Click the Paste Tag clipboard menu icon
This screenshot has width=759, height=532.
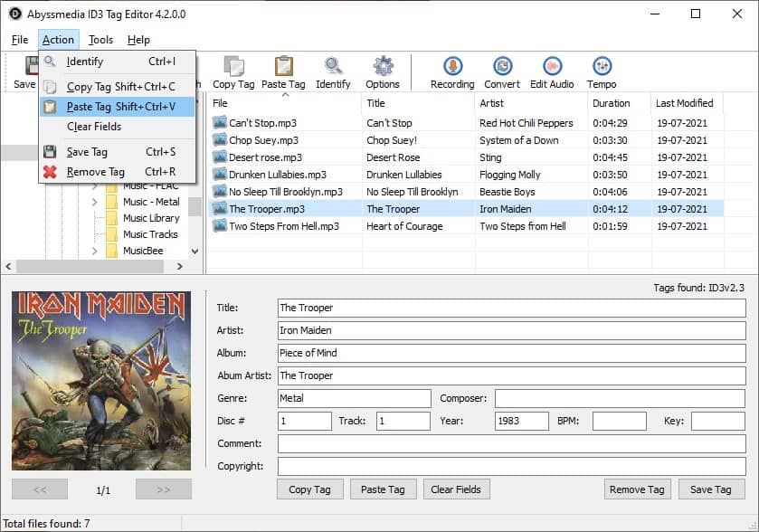50,107
